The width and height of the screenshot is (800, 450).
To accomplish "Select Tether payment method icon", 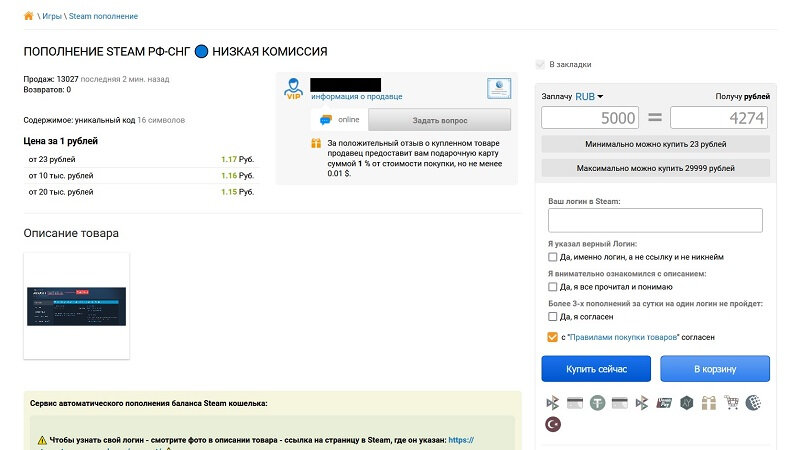I will coord(597,403).
